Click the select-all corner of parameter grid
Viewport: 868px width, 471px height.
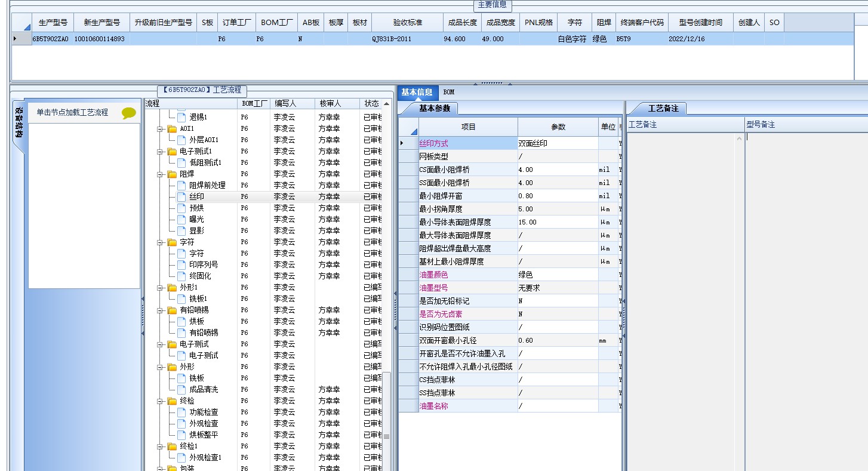[x=409, y=127]
